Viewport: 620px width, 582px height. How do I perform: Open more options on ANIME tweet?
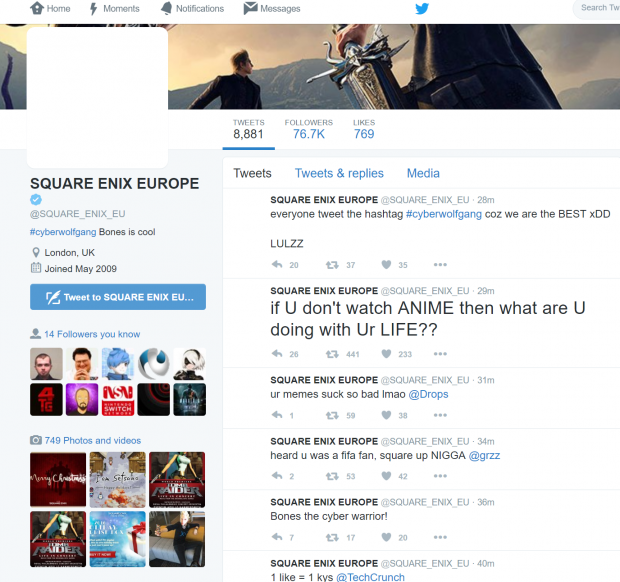click(440, 353)
